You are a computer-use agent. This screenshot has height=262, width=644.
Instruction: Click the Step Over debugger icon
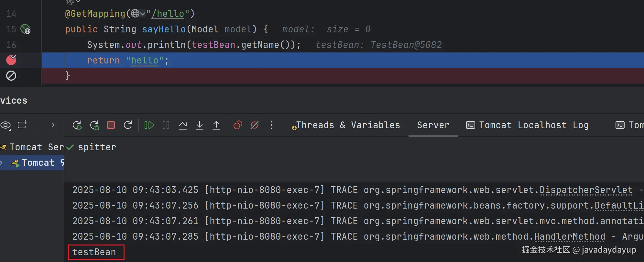click(183, 125)
